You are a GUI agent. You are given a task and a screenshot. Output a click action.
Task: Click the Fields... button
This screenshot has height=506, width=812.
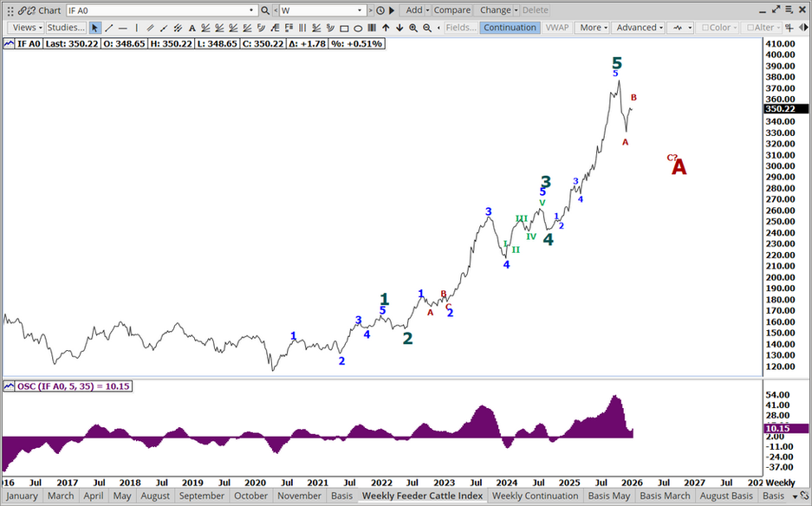(x=461, y=28)
